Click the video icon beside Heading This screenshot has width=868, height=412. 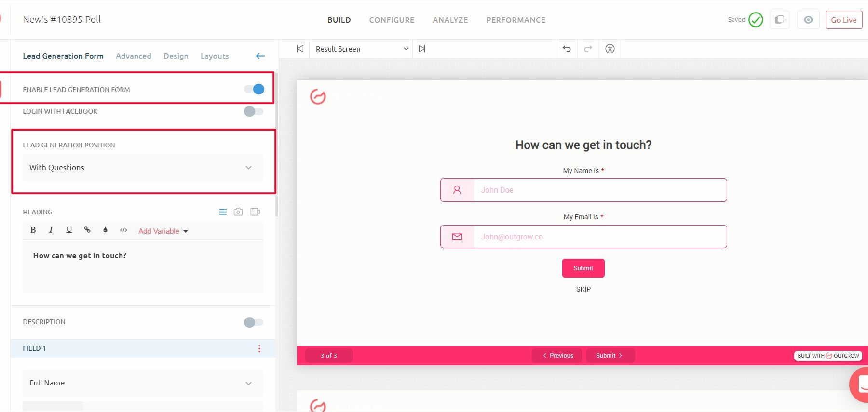pos(255,212)
